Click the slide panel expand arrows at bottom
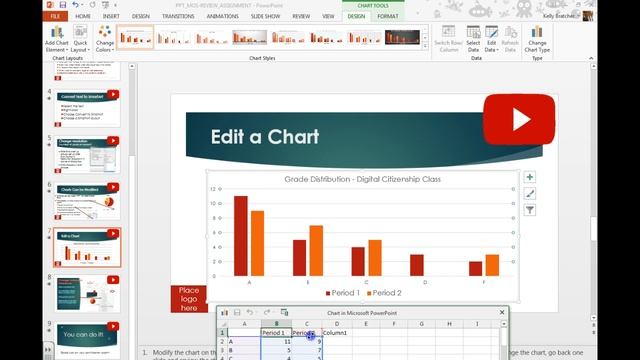Viewport: 640px width, 360px height. coord(48,350)
